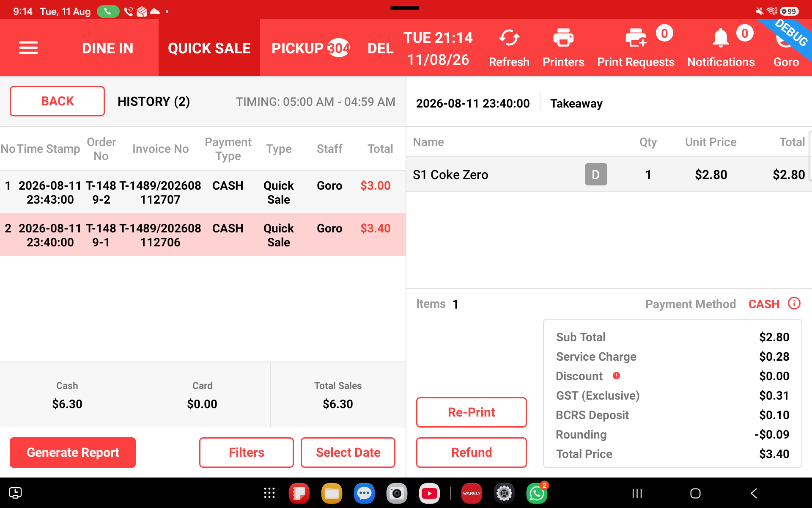Open the blue Messages app
This screenshot has height=508, width=812.
pyautogui.click(x=364, y=493)
